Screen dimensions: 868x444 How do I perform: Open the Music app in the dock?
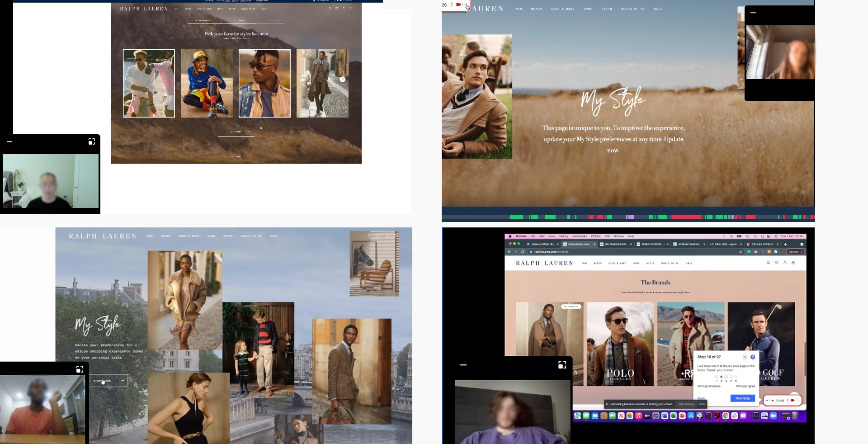tap(638, 416)
